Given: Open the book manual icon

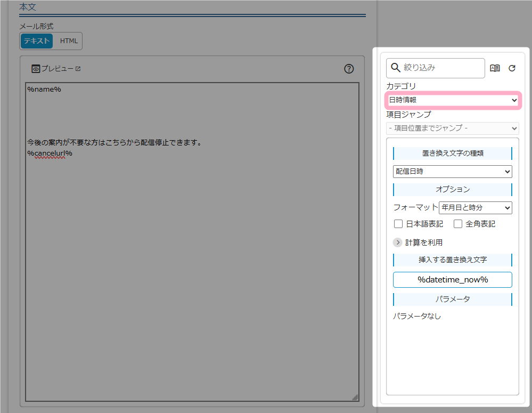Looking at the screenshot, I should [x=495, y=68].
